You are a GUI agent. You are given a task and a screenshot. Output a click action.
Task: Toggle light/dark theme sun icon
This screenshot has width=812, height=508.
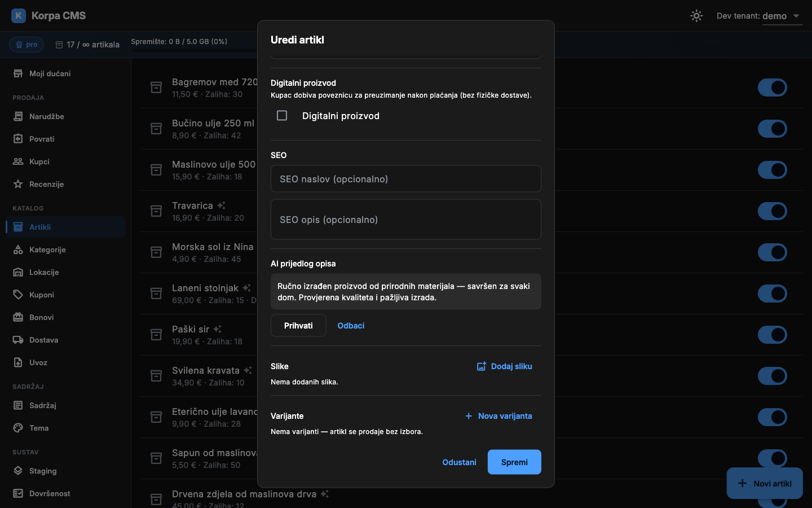[x=696, y=16]
